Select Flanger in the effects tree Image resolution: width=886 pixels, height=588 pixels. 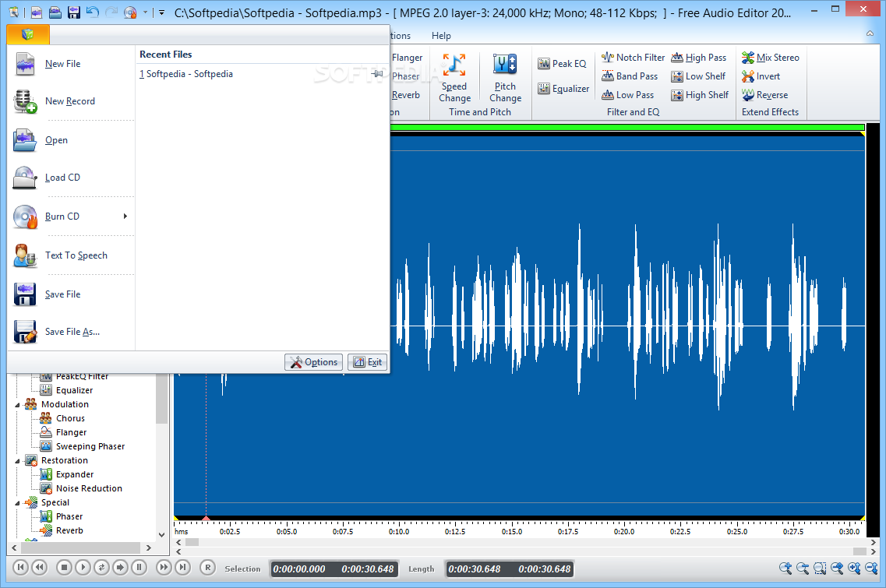(71, 433)
